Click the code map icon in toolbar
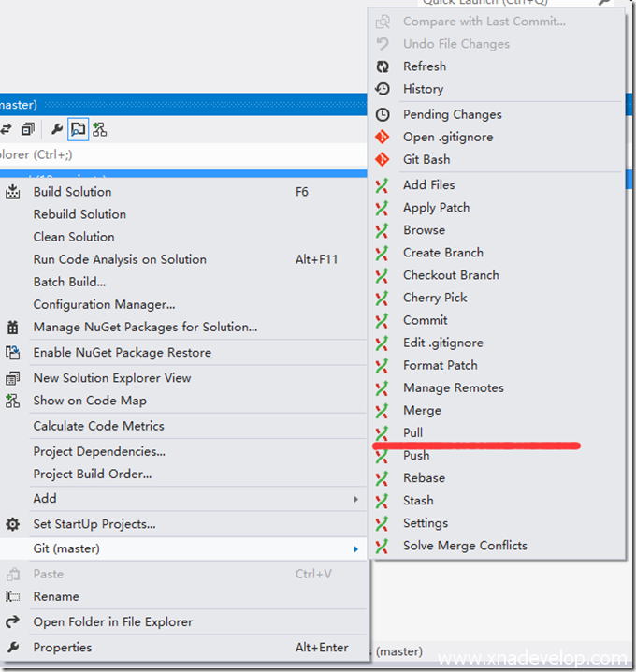636x672 pixels. [99, 129]
